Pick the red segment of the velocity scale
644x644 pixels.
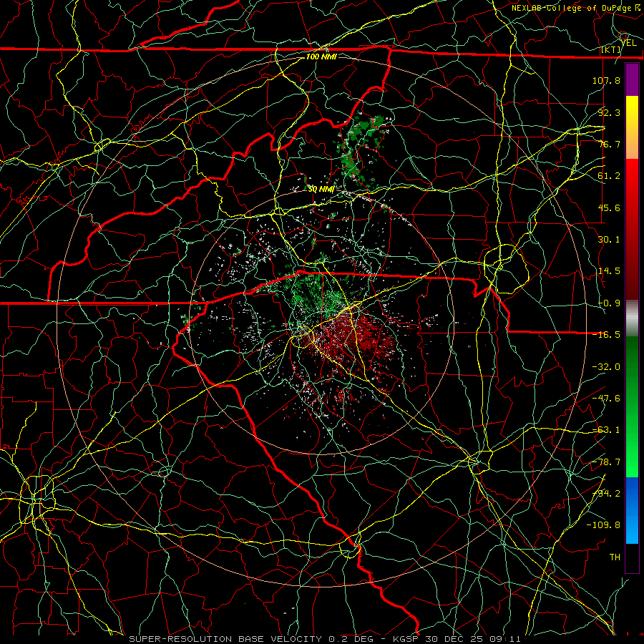coord(632,229)
